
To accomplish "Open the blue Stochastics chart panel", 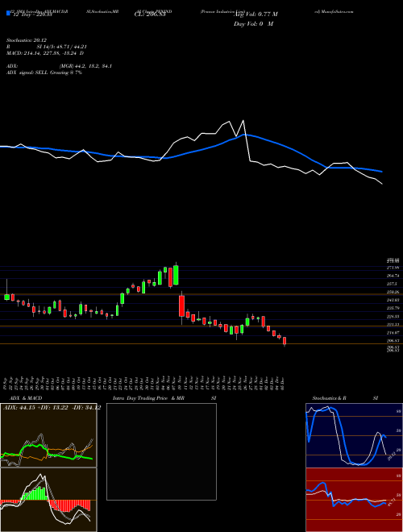I will point(354,435).
